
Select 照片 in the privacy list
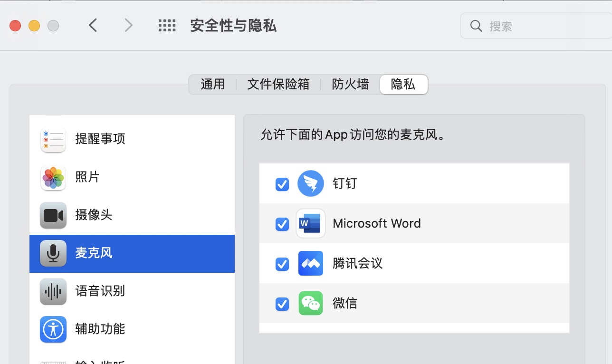(132, 177)
